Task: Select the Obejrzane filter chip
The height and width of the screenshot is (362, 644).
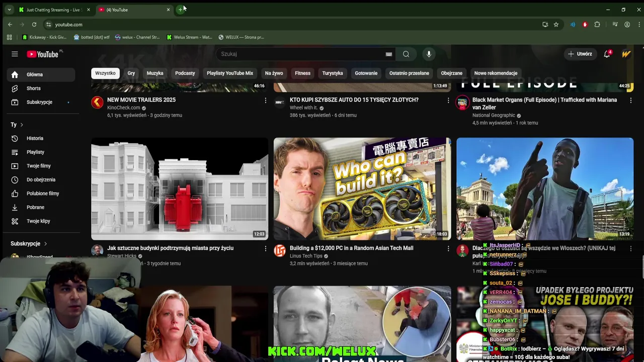Action: click(452, 73)
